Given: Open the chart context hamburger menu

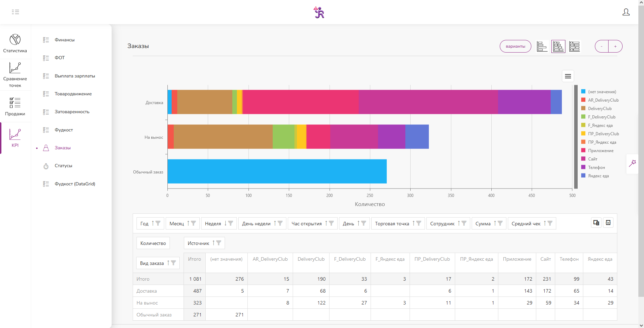Looking at the screenshot, I should click(568, 76).
